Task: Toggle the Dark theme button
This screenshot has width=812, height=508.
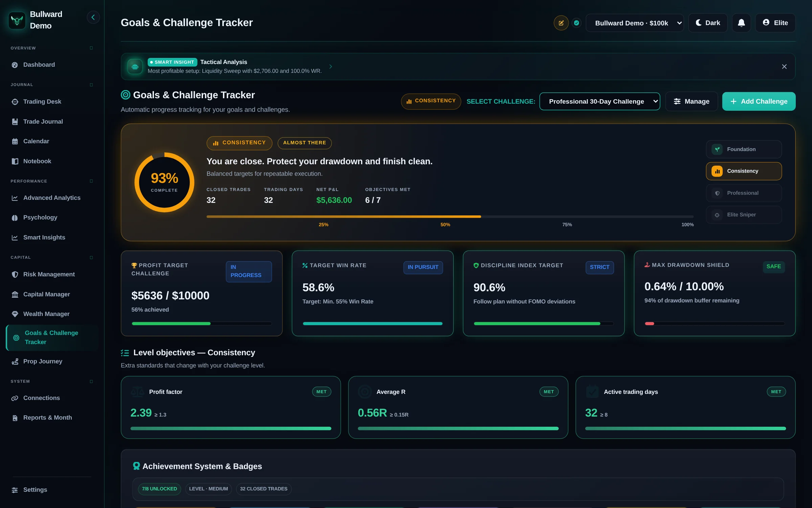Action: [x=708, y=23]
